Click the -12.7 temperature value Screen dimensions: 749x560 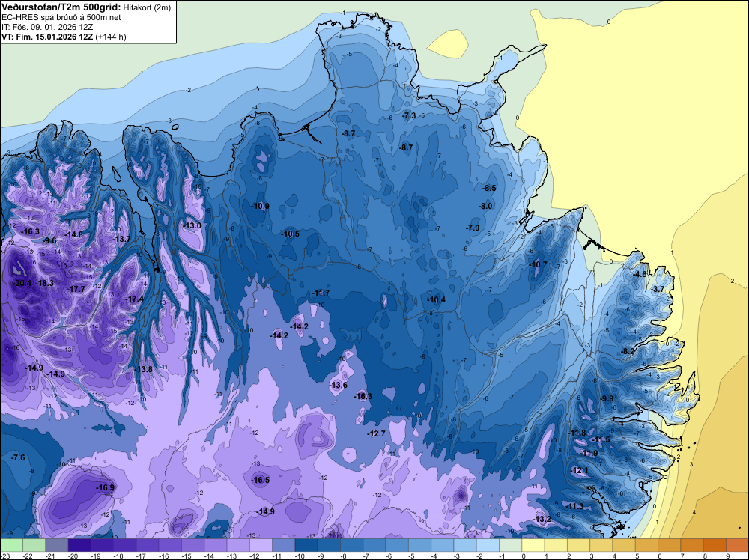pyautogui.click(x=377, y=433)
